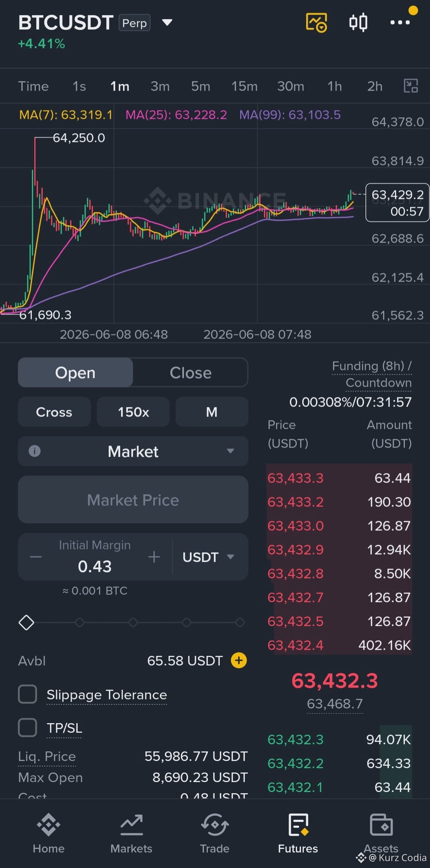This screenshot has height=868, width=430.
Task: Go to the Assets wallet icon
Action: click(381, 825)
